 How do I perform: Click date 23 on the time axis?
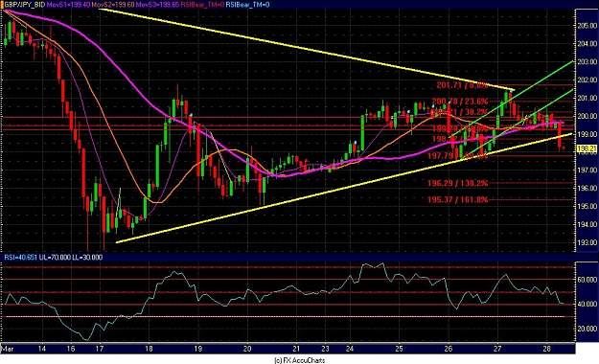click(325, 349)
